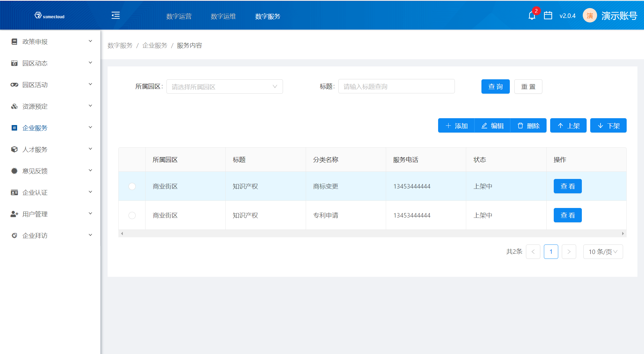Click the user avatar circle
The width and height of the screenshot is (644, 354).
[x=590, y=16]
